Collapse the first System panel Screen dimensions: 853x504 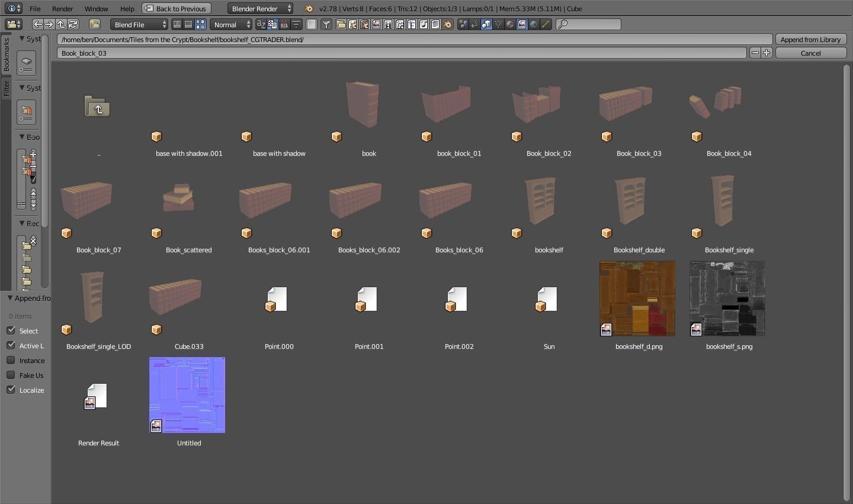22,38
